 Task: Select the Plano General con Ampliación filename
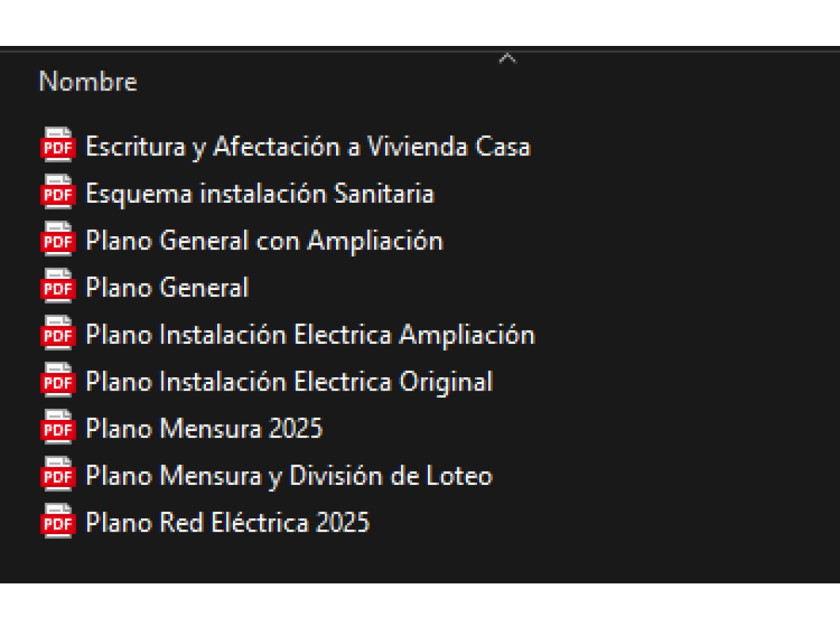(264, 241)
